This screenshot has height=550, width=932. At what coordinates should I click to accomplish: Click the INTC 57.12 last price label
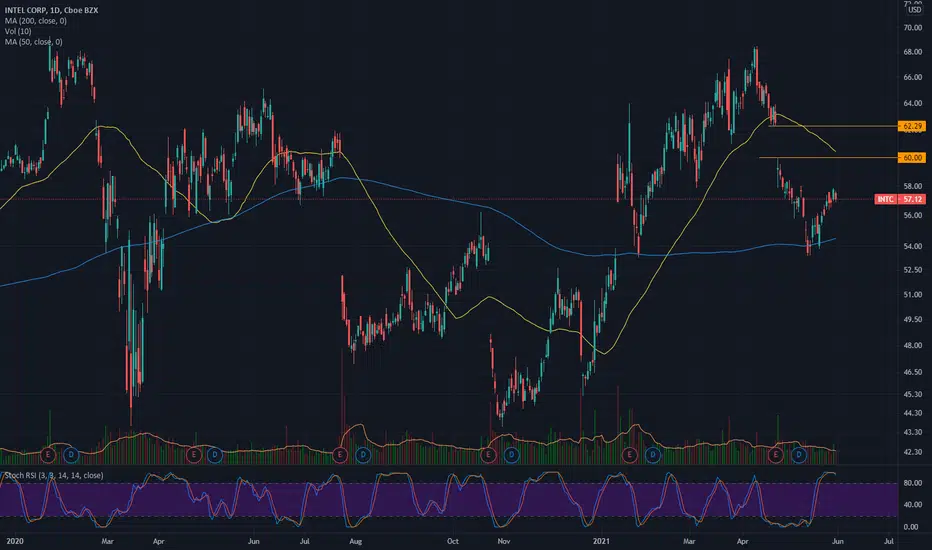(x=900, y=199)
